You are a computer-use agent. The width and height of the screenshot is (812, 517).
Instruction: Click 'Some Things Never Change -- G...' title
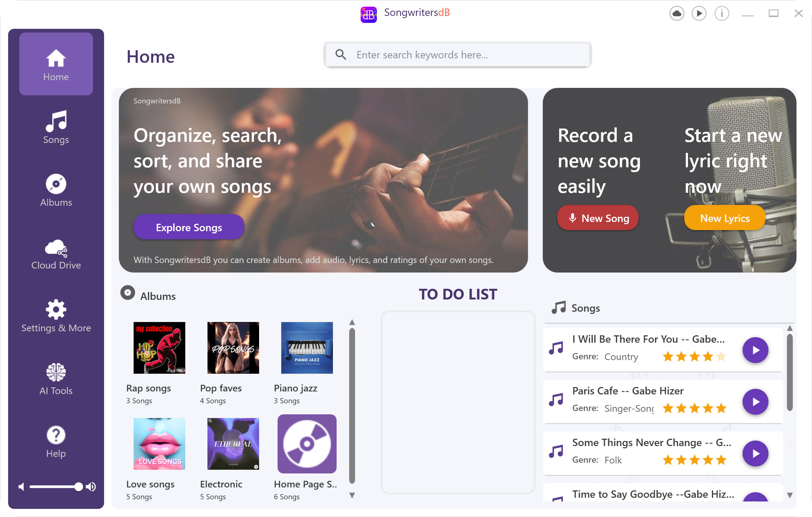tap(652, 442)
